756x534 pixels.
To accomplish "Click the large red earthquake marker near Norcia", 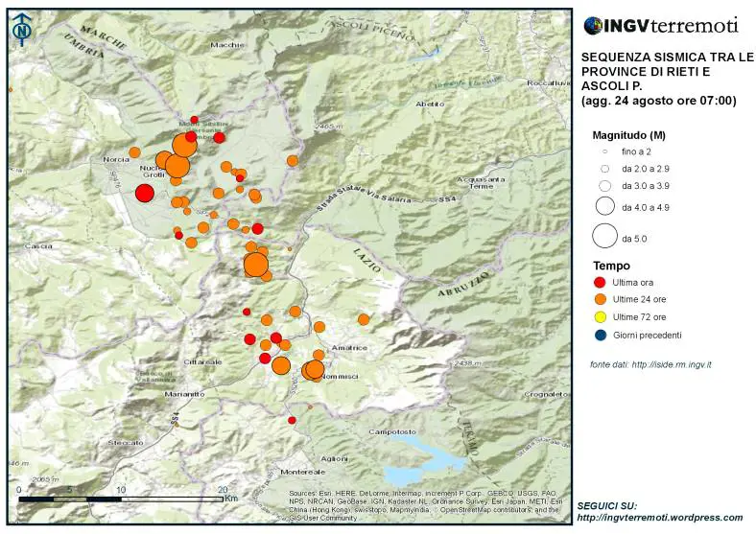I will coord(144,194).
